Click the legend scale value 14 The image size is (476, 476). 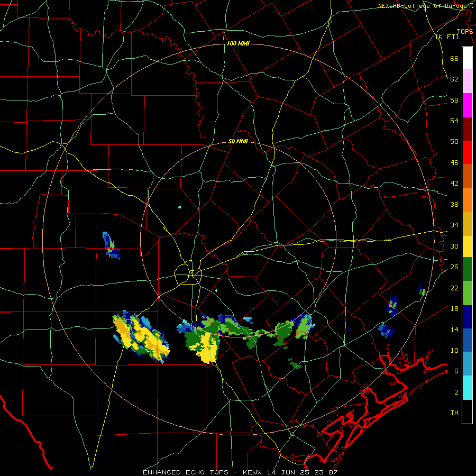click(x=454, y=329)
